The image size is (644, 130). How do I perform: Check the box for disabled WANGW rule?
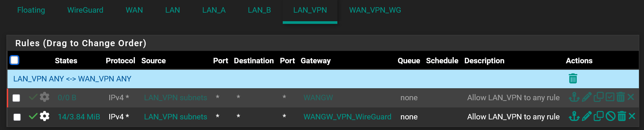[x=16, y=98]
